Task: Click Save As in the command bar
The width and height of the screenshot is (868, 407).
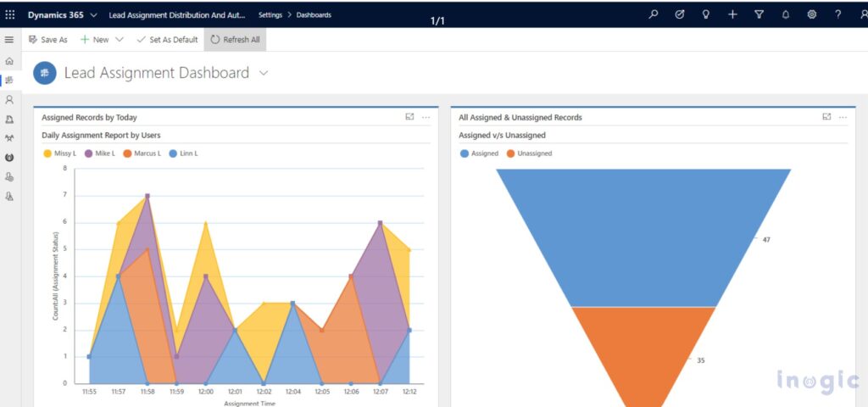Action: click(48, 40)
